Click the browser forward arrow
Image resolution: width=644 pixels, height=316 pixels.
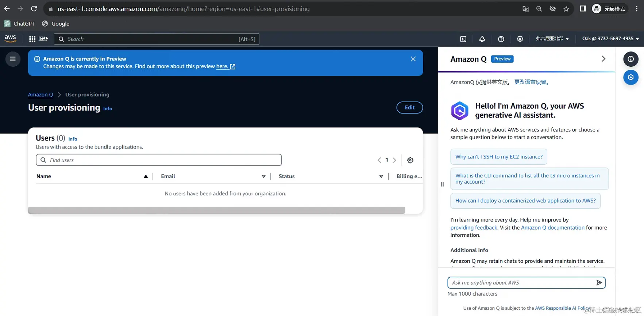[20, 9]
